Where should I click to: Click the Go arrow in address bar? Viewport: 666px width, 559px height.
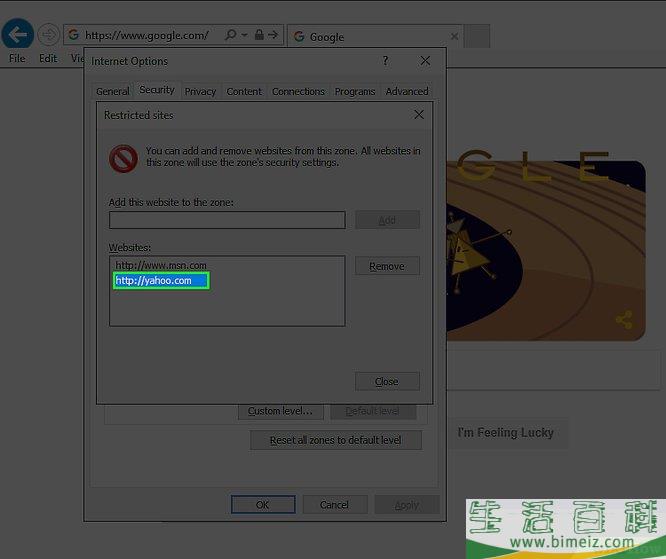pyautogui.click(x=273, y=35)
